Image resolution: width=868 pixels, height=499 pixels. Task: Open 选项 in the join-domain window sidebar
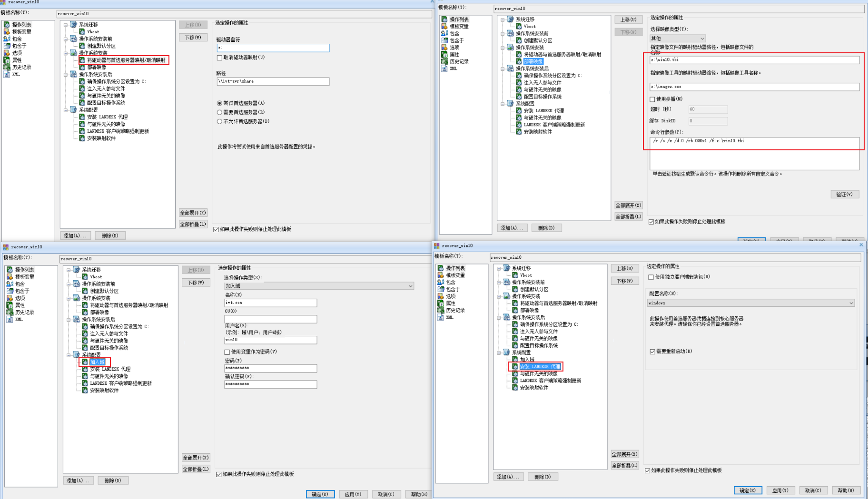[20, 298]
